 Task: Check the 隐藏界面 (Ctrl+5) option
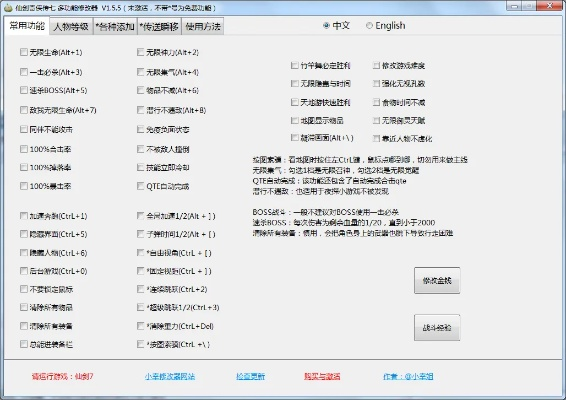24,234
